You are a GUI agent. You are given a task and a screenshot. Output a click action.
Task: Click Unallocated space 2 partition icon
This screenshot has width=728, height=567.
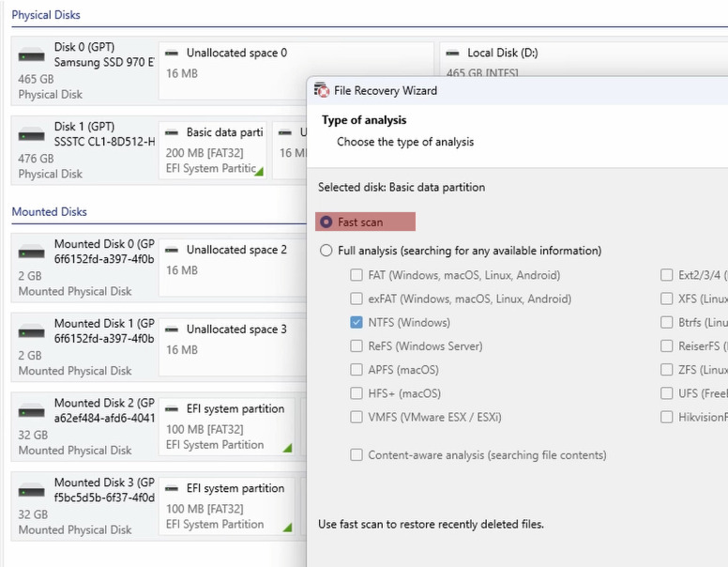(172, 250)
